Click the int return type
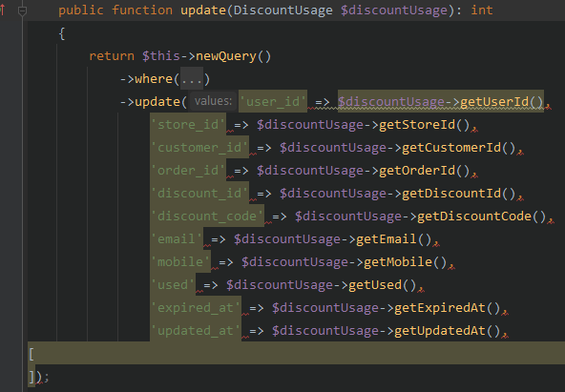This screenshot has height=392, width=565. (482, 10)
